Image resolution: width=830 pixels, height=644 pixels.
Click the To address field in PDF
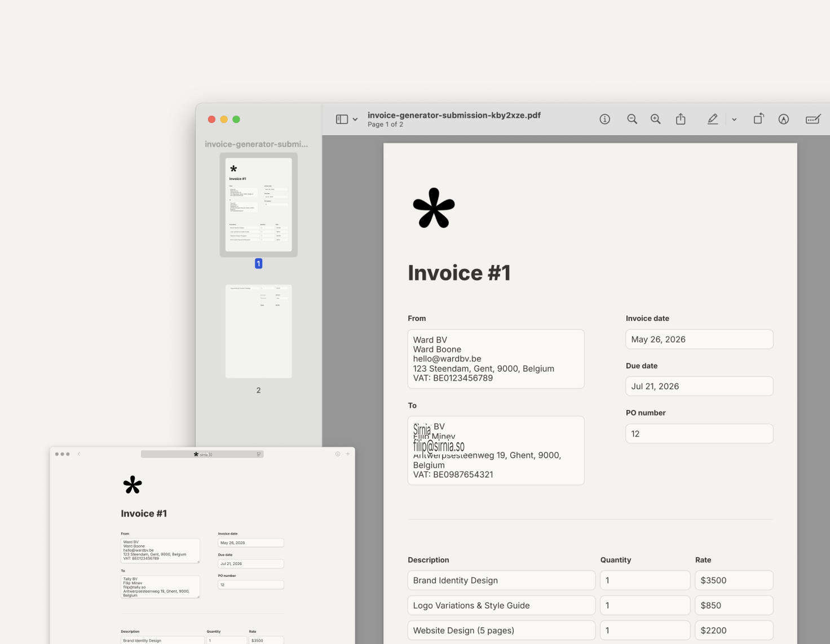pyautogui.click(x=496, y=451)
